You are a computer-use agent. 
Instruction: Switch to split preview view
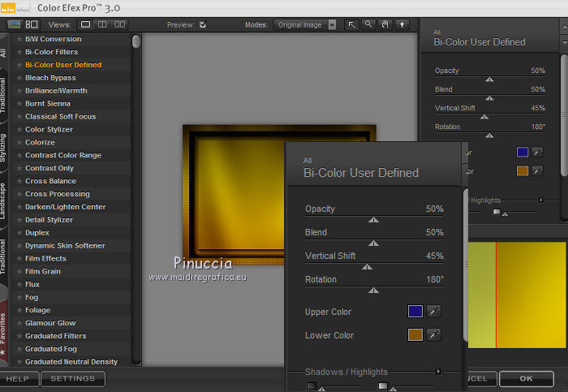click(x=102, y=24)
